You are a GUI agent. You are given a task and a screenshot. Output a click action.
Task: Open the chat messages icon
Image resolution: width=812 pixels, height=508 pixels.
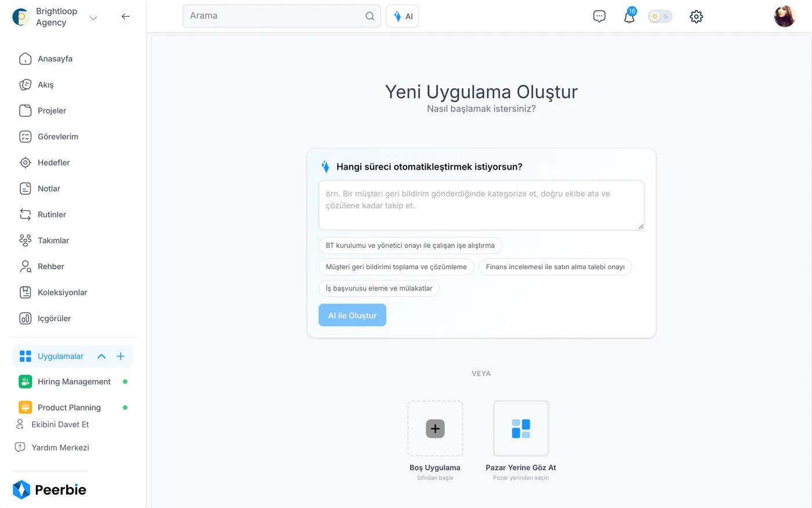tap(599, 16)
